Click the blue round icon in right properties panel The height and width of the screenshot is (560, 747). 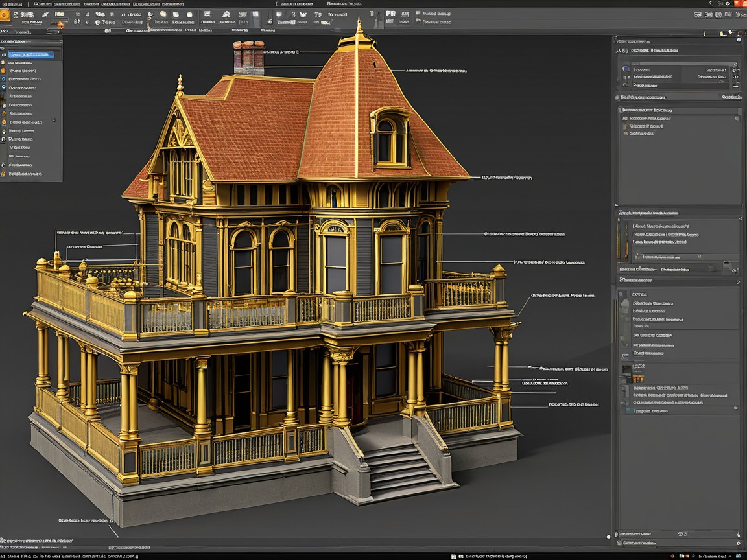coord(626,69)
